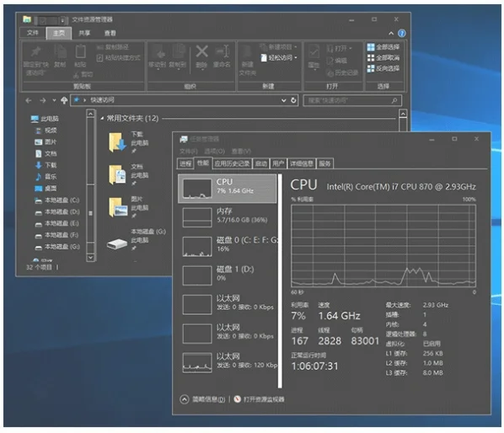
Task: Open Resource Monitor (打开资源监视器) link
Action: point(260,399)
